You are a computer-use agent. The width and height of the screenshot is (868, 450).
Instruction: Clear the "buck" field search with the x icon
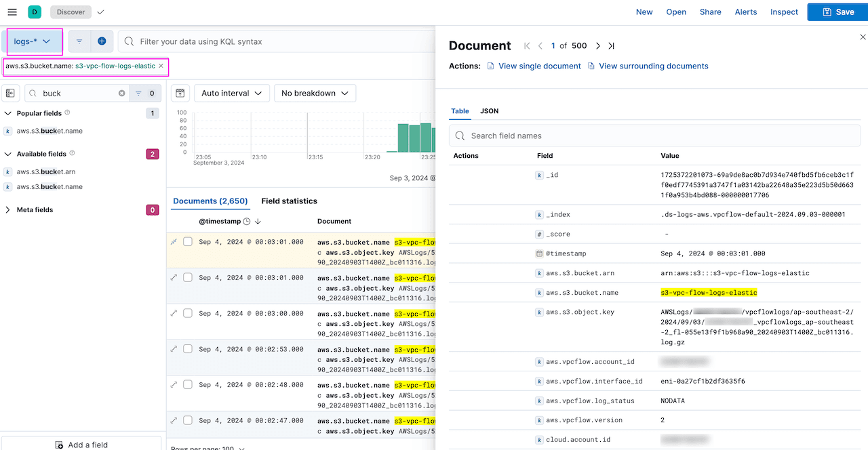(x=121, y=92)
